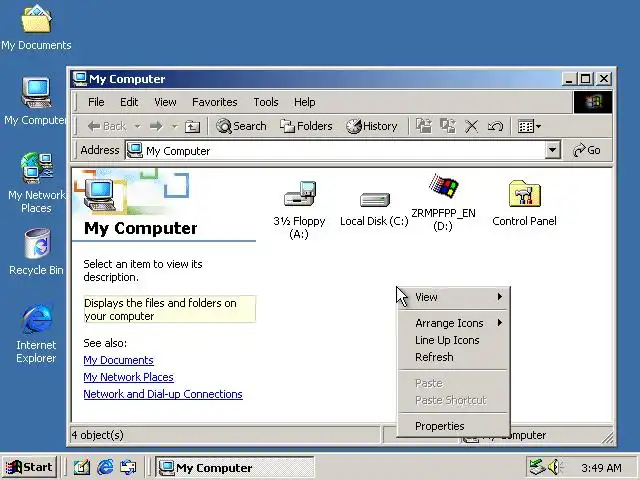
Task: Click the My Computer title bar icon
Action: click(x=80, y=79)
